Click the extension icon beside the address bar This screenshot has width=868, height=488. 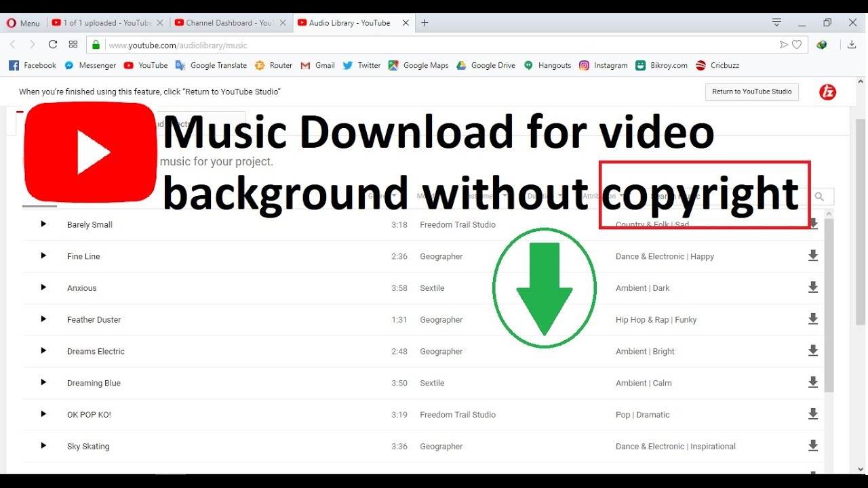(x=822, y=45)
